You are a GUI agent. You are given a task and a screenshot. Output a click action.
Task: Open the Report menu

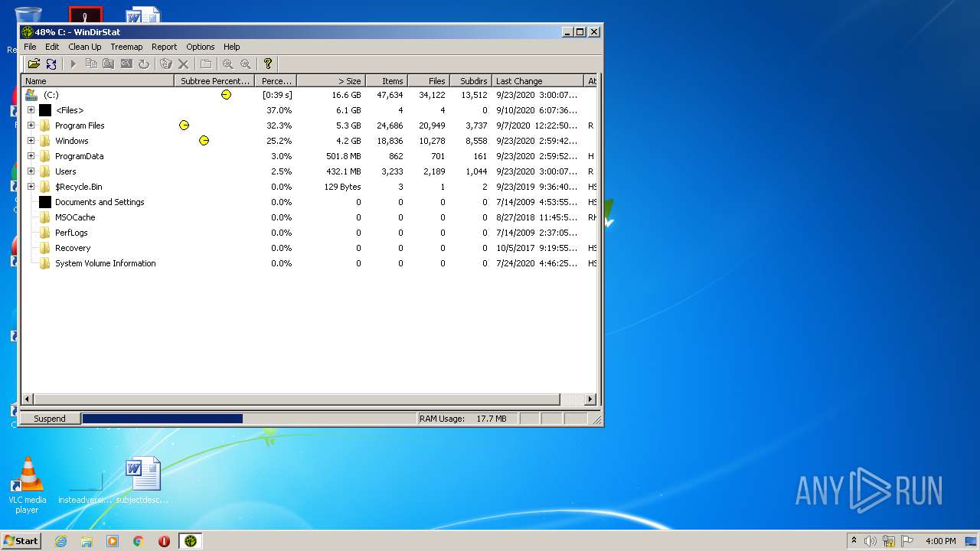164,47
